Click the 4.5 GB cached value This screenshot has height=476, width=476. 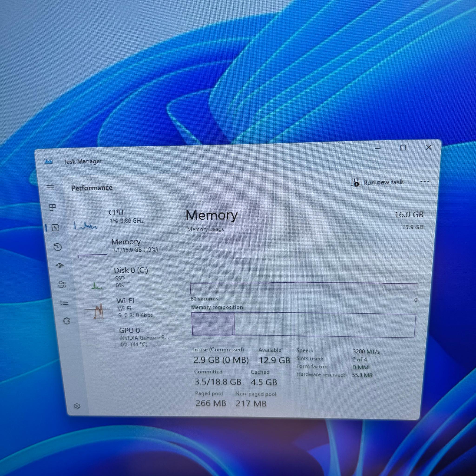point(264,382)
